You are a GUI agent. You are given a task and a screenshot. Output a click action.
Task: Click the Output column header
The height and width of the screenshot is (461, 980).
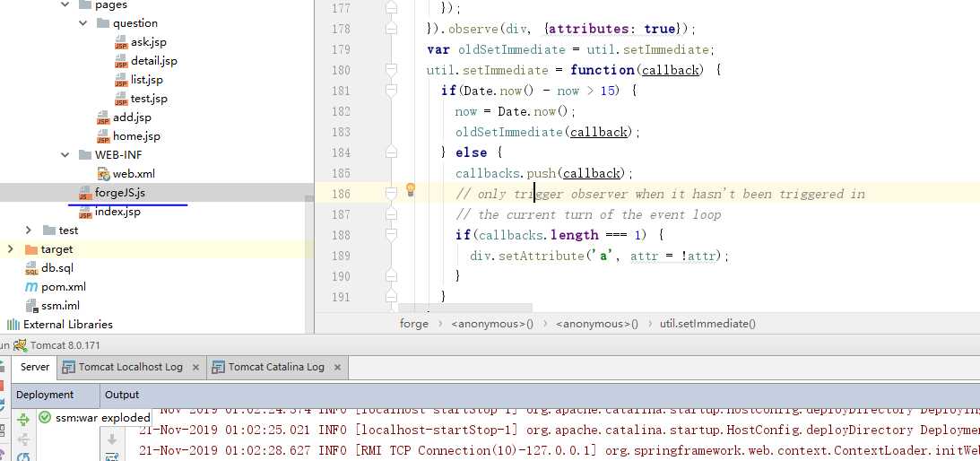click(122, 396)
